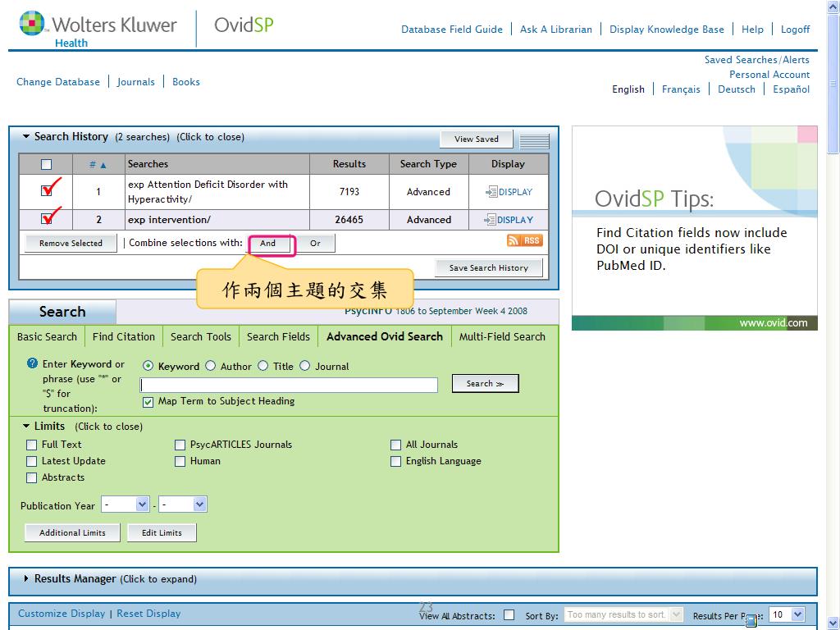Toggle the select-all checkbox in Search History header

click(x=47, y=164)
